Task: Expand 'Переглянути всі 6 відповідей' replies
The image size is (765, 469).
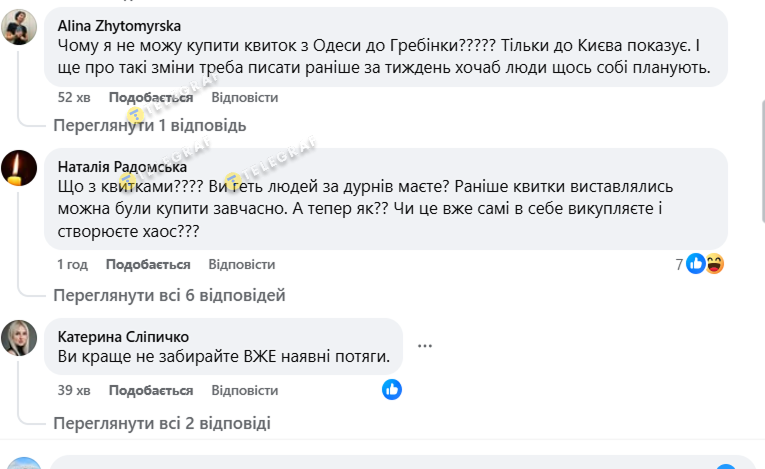Action: point(169,295)
